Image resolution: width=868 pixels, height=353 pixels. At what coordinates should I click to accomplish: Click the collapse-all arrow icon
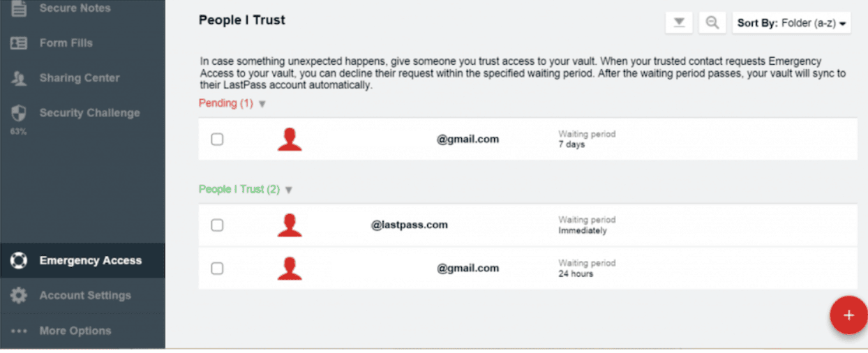pyautogui.click(x=678, y=22)
